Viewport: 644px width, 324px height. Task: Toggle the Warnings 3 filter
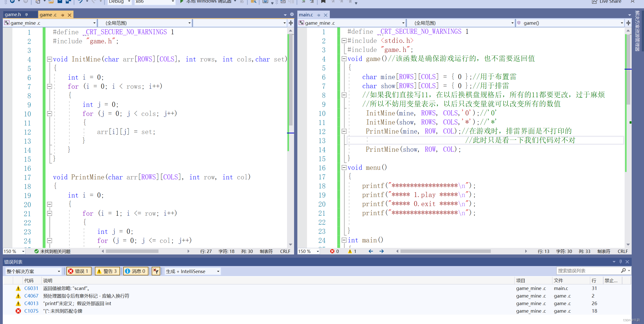107,271
